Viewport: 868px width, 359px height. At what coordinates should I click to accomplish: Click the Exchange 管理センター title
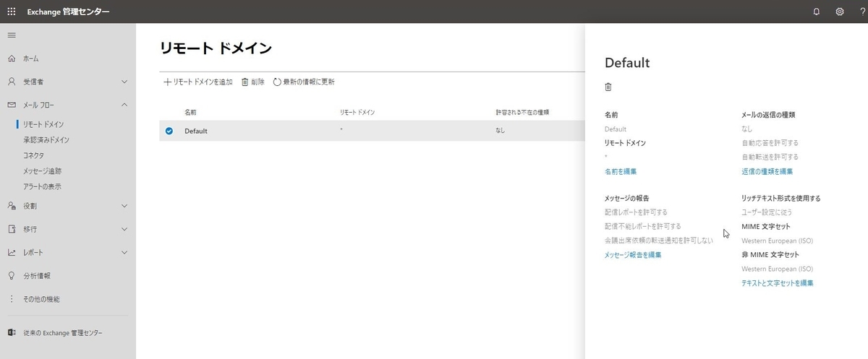pos(69,12)
